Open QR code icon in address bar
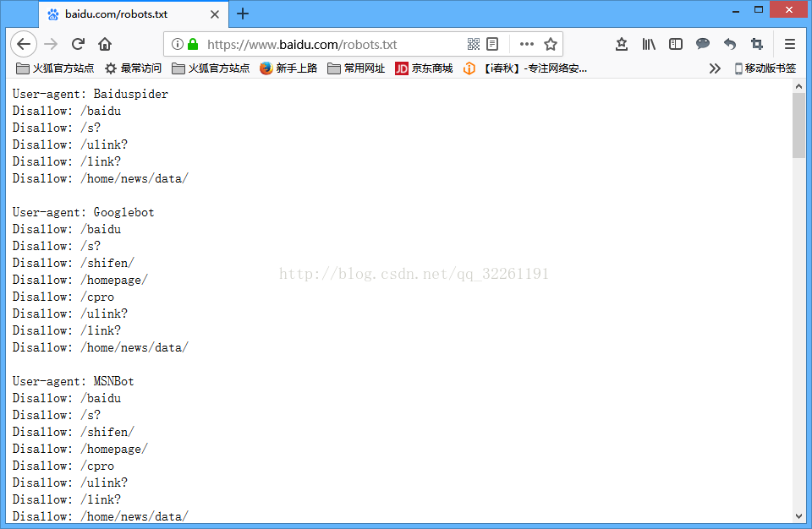This screenshot has height=529, width=812. point(474,44)
